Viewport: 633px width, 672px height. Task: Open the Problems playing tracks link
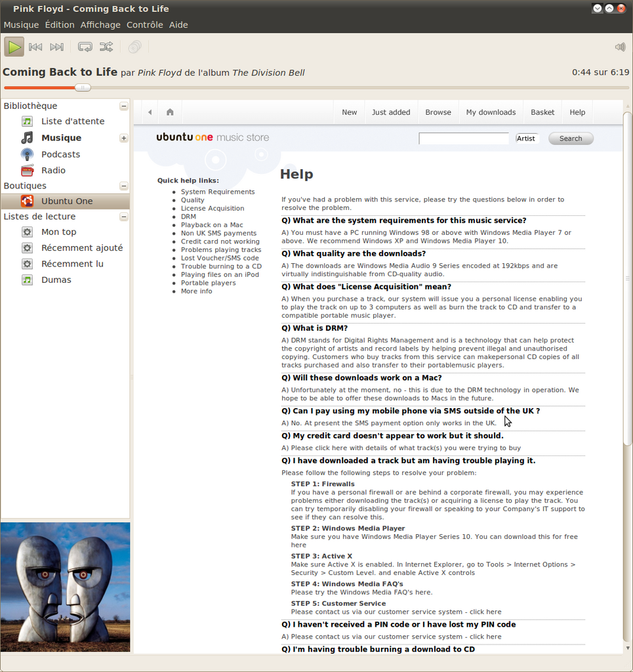[x=221, y=250]
